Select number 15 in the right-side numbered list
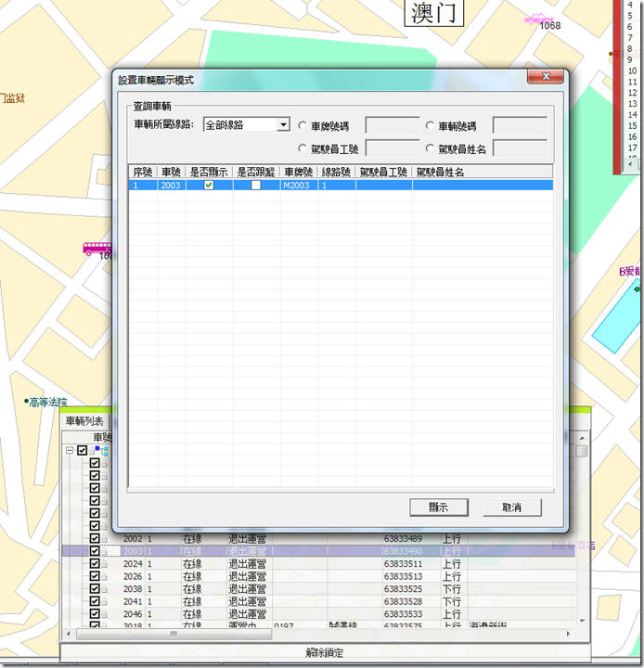 click(x=632, y=125)
